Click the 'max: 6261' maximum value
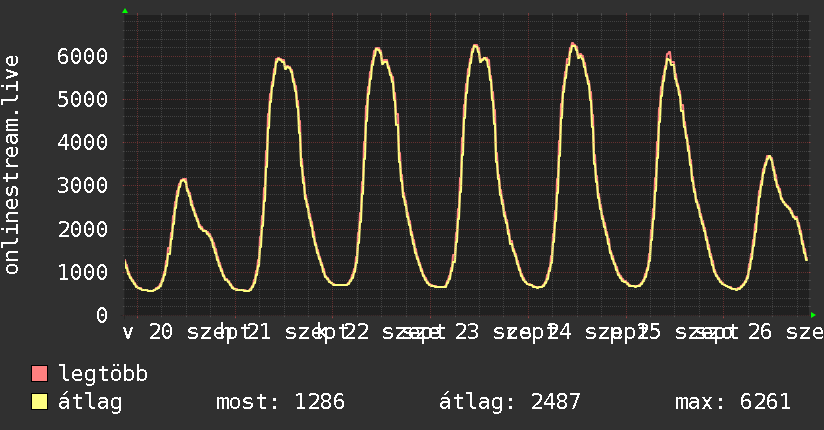The image size is (824, 430). [x=733, y=402]
